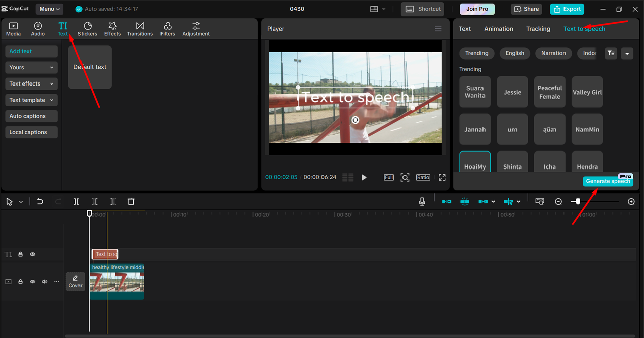The image size is (644, 338).
Task: Undo the last action
Action: click(40, 201)
